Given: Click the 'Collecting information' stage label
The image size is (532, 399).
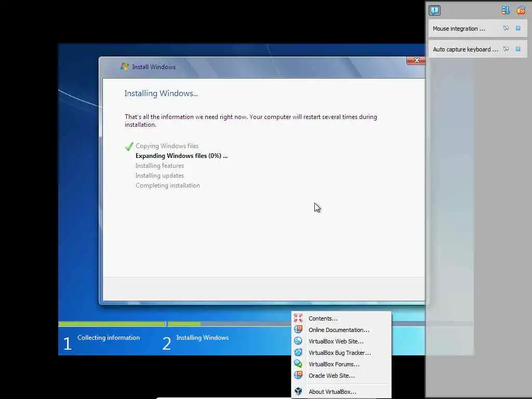Looking at the screenshot, I should pyautogui.click(x=109, y=338).
